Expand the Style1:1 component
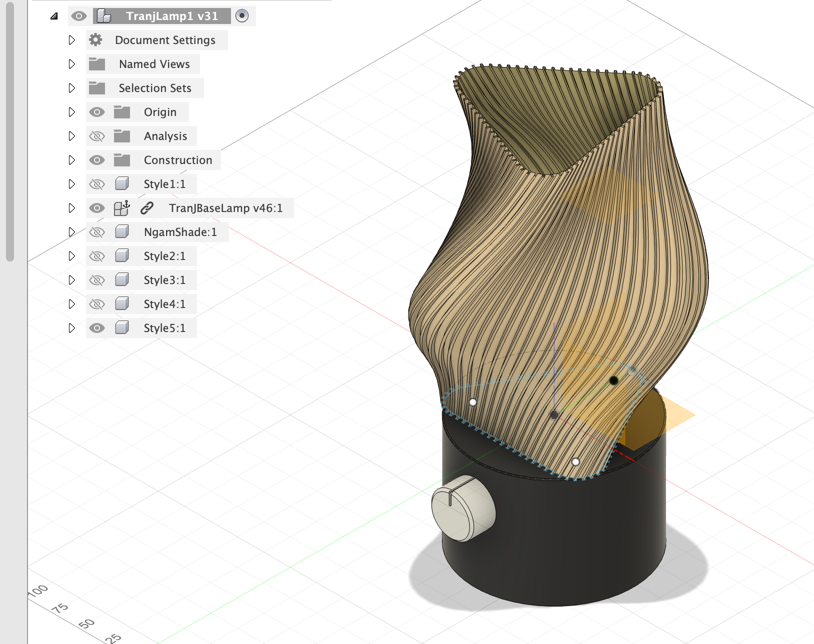Viewport: 814px width, 644px height. 71,184
